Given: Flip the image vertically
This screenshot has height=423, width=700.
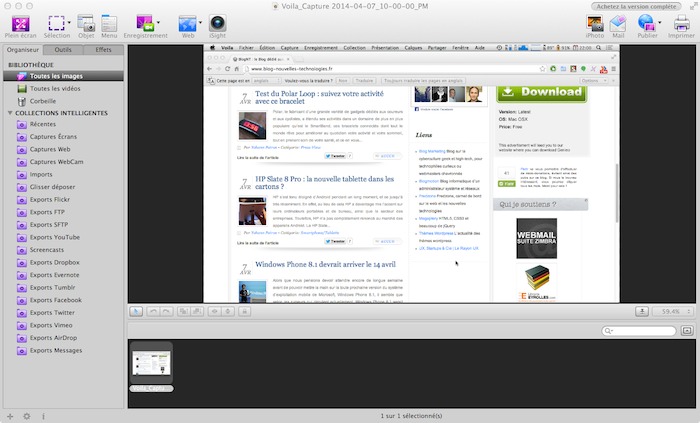Looking at the screenshot, I should tap(228, 311).
